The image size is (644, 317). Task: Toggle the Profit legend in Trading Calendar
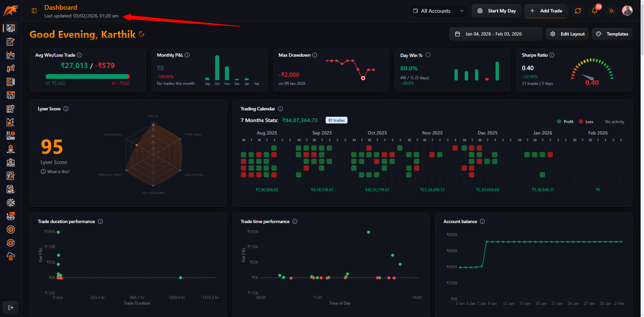pos(565,121)
